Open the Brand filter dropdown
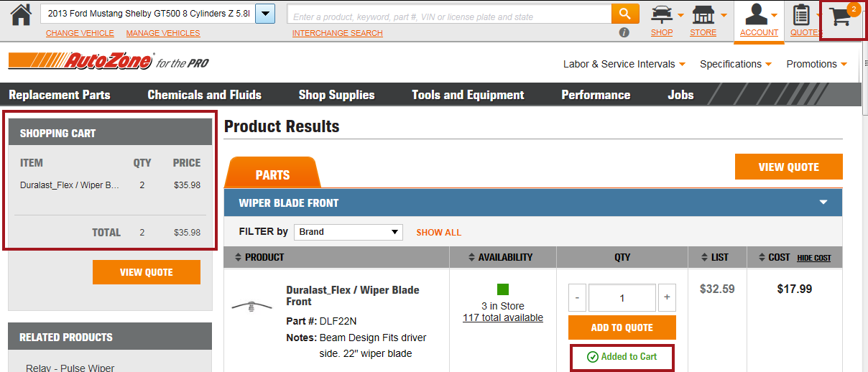The height and width of the screenshot is (372, 868). (x=348, y=232)
